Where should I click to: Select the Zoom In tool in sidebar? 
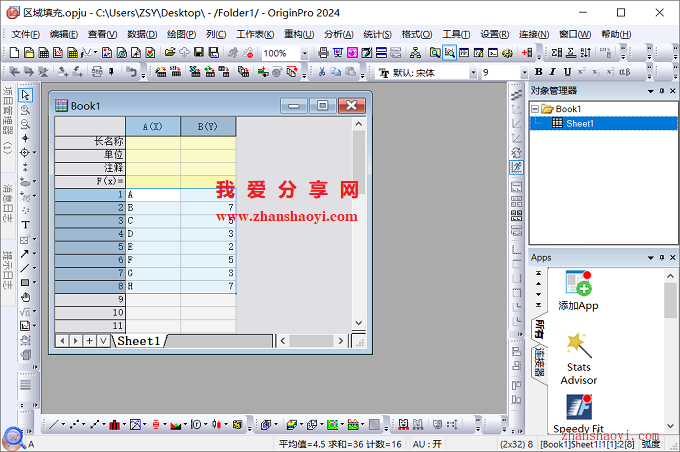25,110
